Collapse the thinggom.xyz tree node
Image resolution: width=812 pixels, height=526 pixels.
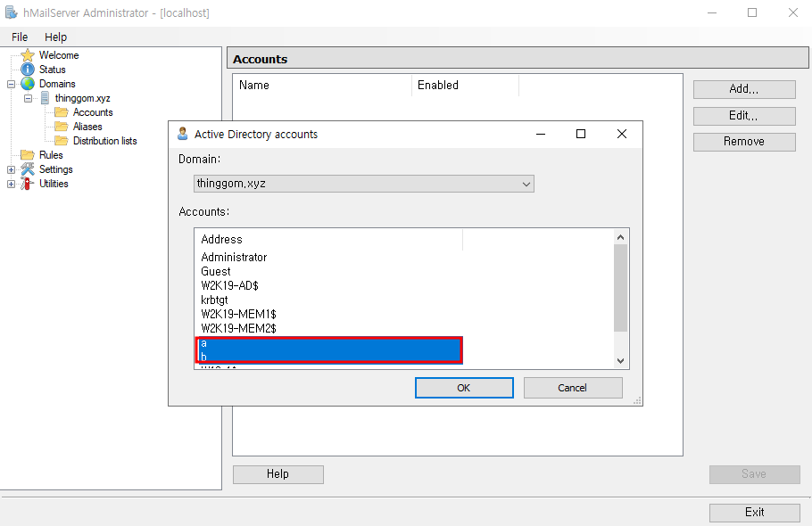pyautogui.click(x=28, y=98)
